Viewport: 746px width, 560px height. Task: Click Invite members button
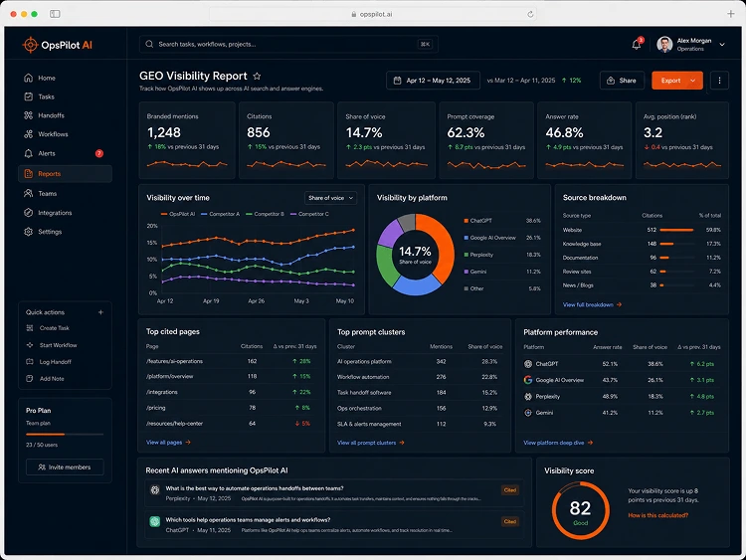click(x=65, y=467)
